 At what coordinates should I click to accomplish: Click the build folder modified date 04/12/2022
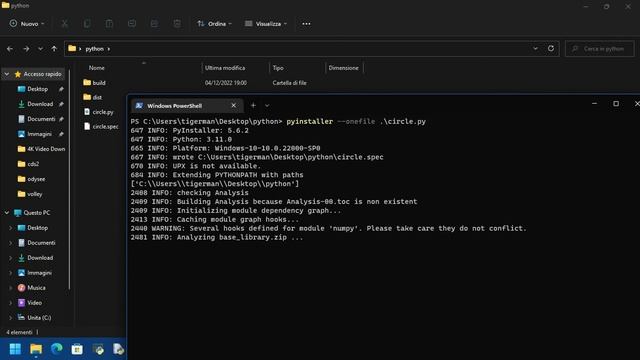[226, 83]
